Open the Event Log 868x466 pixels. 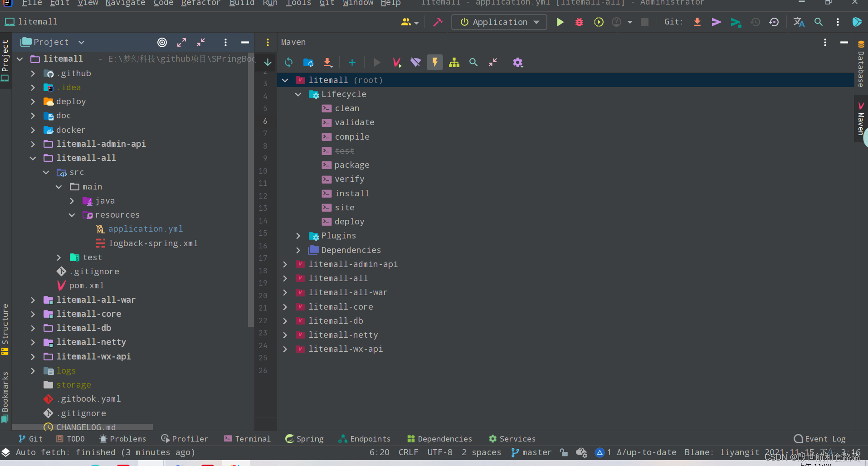tap(820, 439)
